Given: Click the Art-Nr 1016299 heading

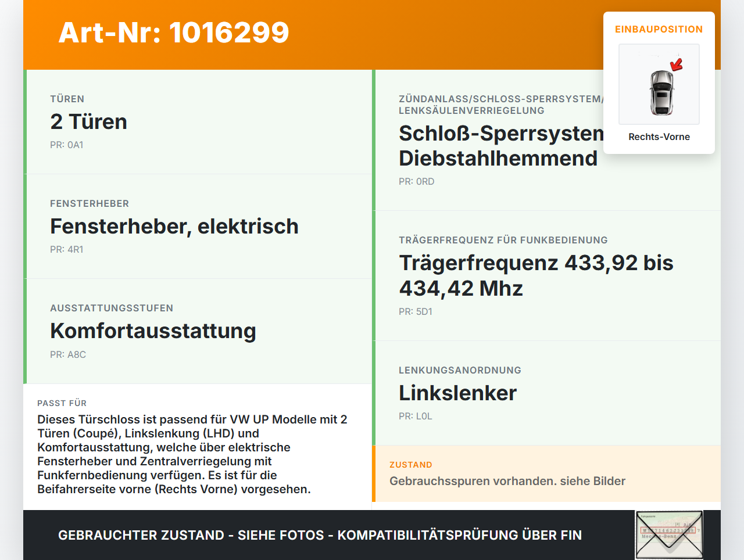Looking at the screenshot, I should click(173, 33).
